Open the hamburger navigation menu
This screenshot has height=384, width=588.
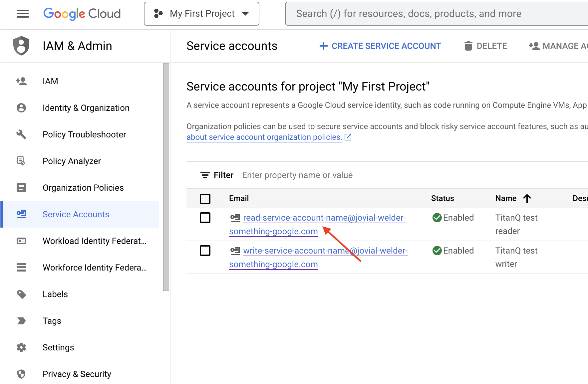point(23,14)
